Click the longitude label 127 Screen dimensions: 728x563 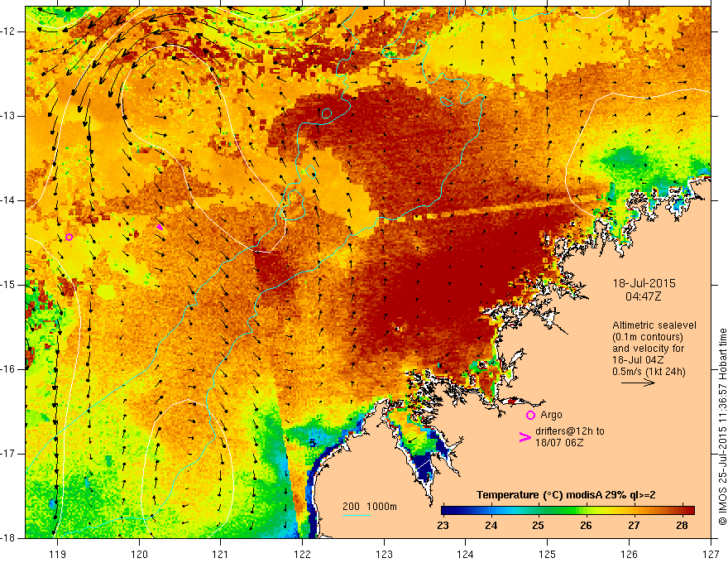click(x=711, y=554)
